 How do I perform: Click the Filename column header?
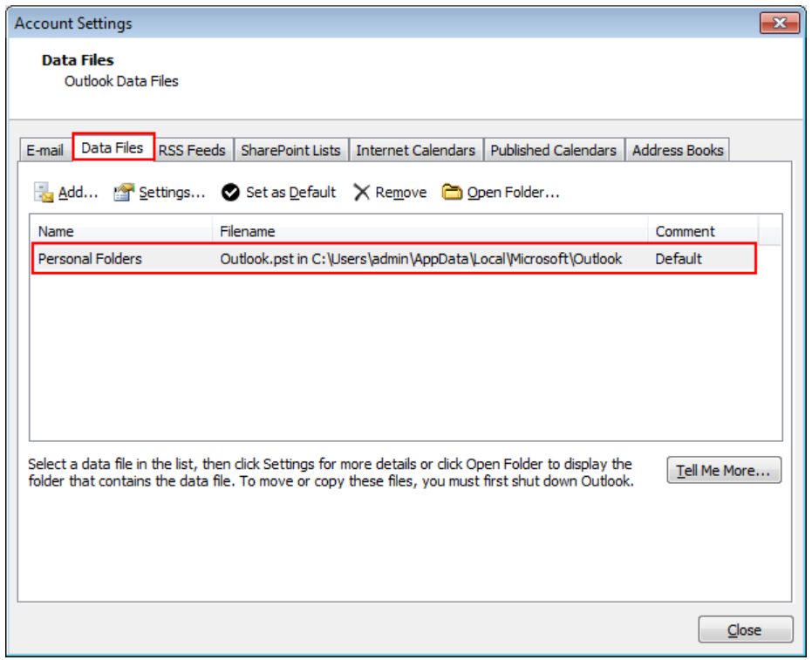click(x=430, y=231)
